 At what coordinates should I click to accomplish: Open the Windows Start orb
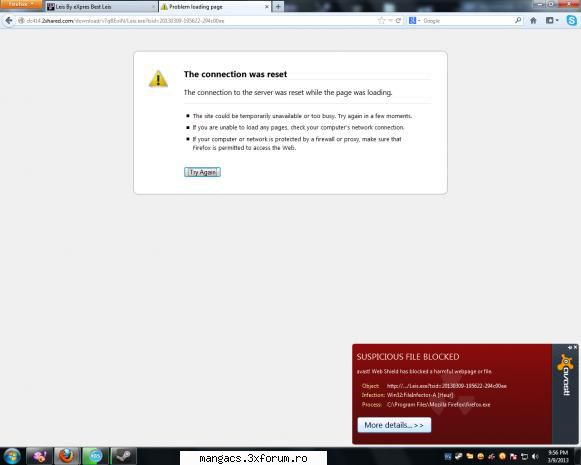(12, 456)
